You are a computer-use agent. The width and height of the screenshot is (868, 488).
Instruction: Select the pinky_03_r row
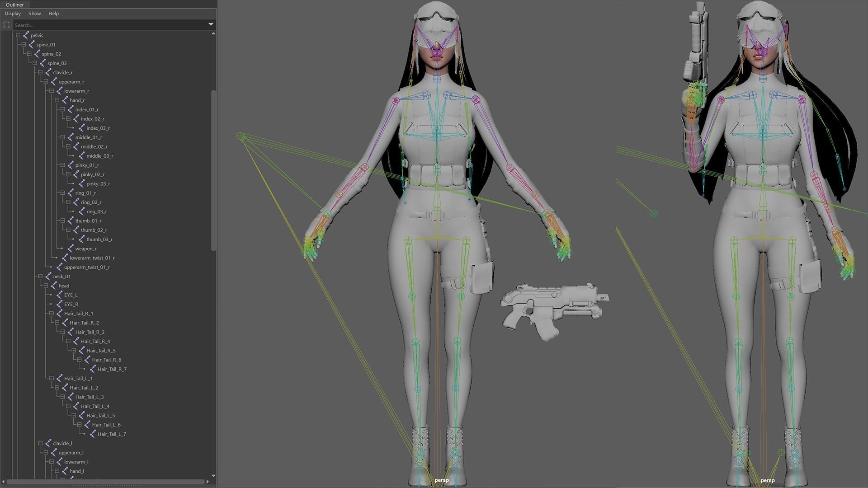98,184
